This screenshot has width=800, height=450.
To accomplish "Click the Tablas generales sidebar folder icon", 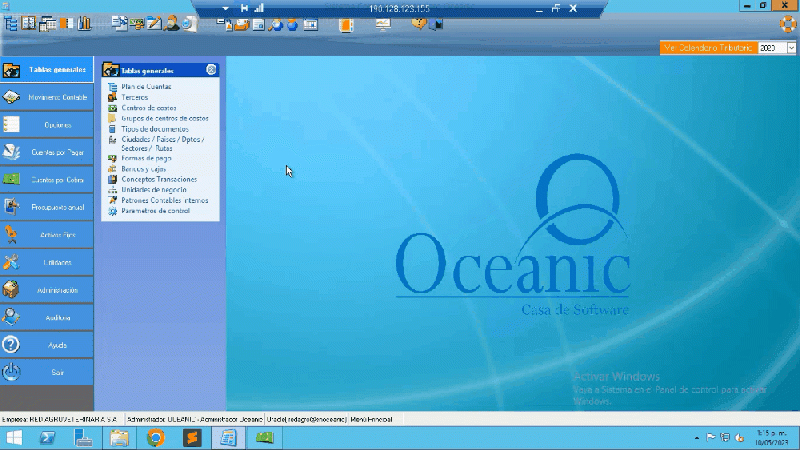I will pos(11,70).
